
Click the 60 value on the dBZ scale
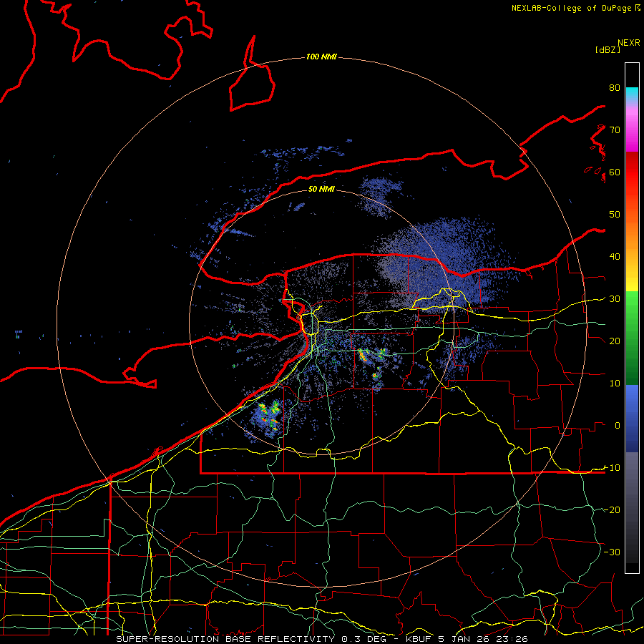[615, 172]
